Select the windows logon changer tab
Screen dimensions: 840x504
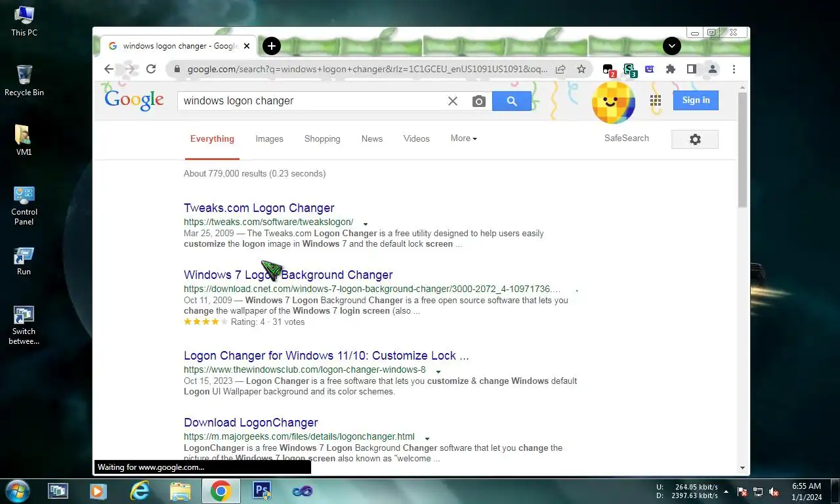pyautogui.click(x=179, y=46)
